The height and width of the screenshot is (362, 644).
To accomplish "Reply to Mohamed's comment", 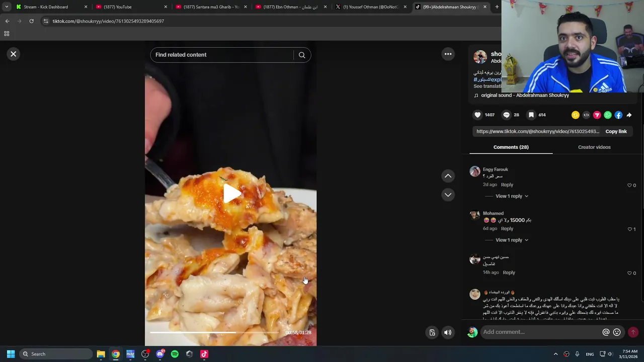I will click(x=507, y=229).
